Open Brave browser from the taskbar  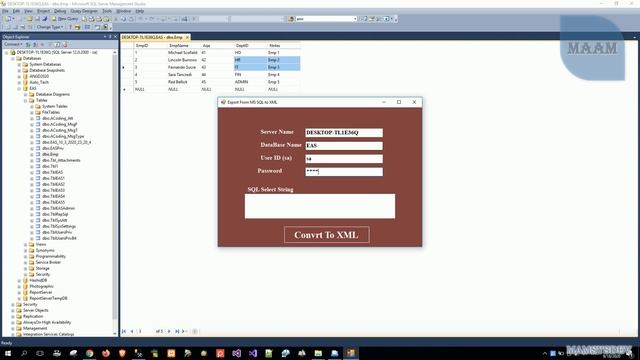[x=122, y=353]
